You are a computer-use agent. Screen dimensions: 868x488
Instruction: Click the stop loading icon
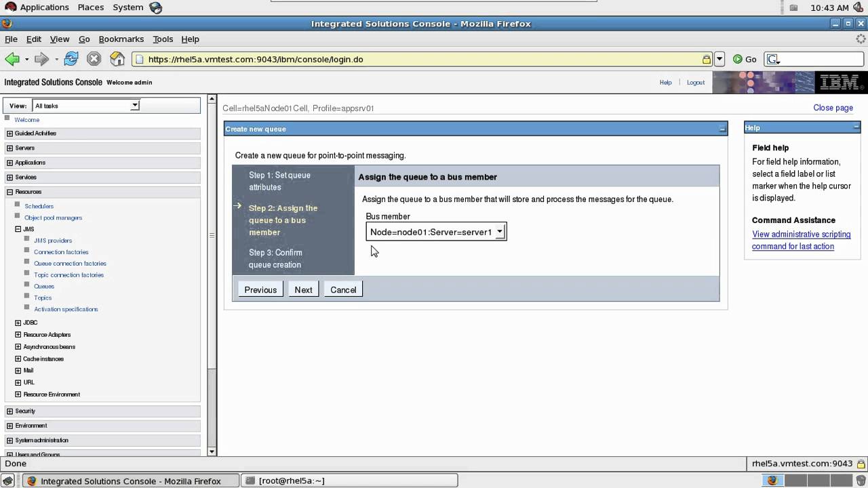(94, 59)
